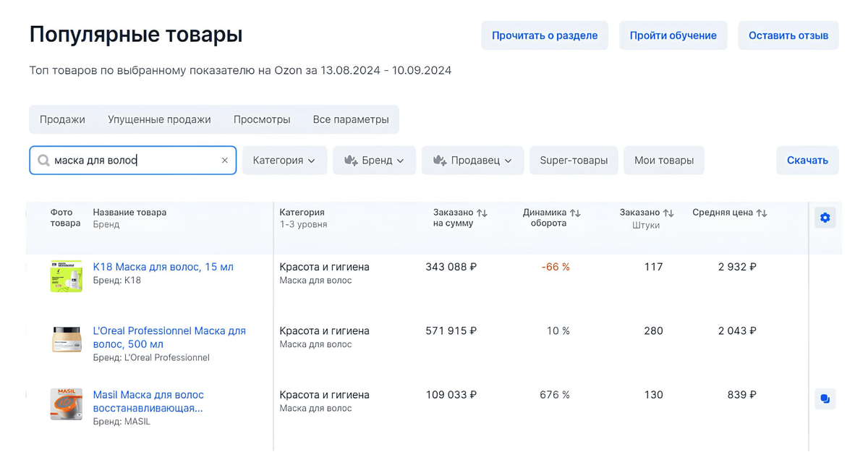Sort by Заказано на сумму arrows
The width and height of the screenshot is (868, 465).
click(x=482, y=213)
